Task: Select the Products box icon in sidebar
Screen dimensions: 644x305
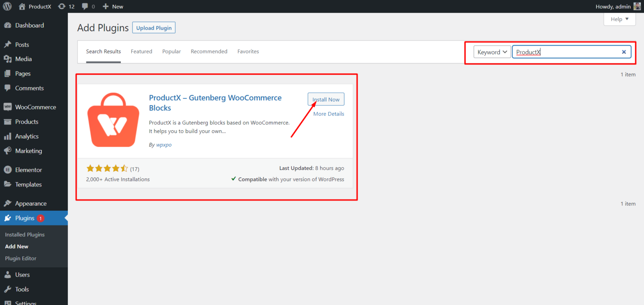Action: click(x=8, y=121)
